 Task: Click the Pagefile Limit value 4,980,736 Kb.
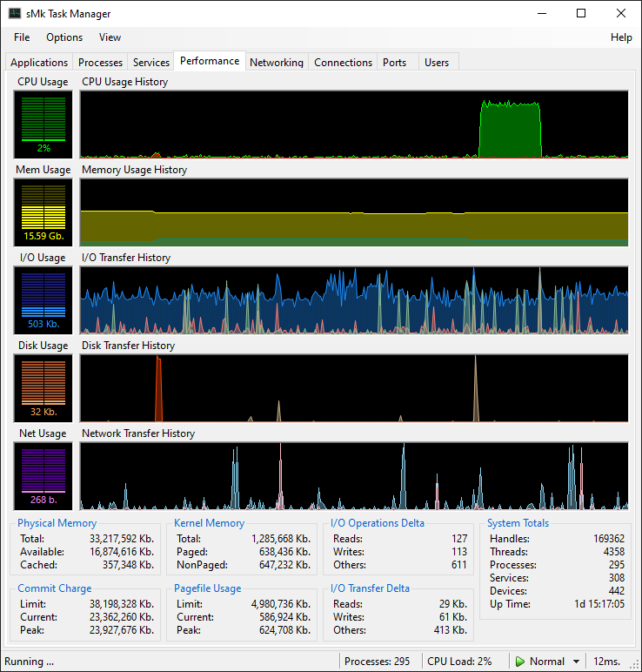click(281, 604)
